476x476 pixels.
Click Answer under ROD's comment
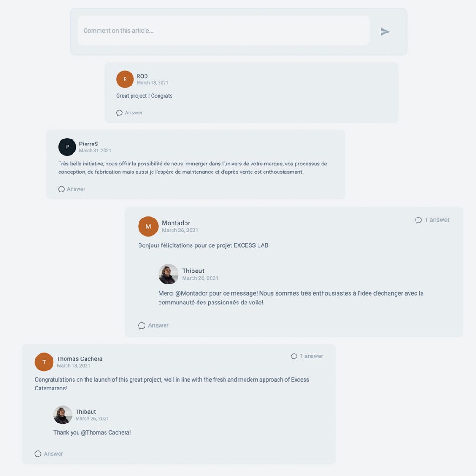130,112
